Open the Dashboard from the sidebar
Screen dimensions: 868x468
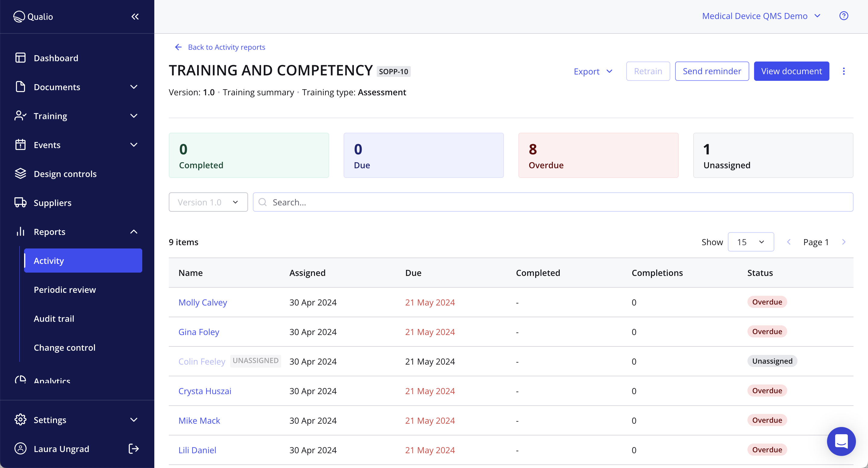coord(20,58)
